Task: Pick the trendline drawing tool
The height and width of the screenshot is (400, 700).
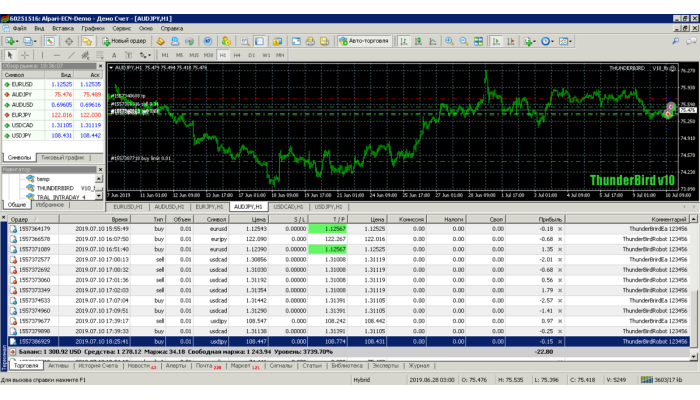Action: coord(70,55)
